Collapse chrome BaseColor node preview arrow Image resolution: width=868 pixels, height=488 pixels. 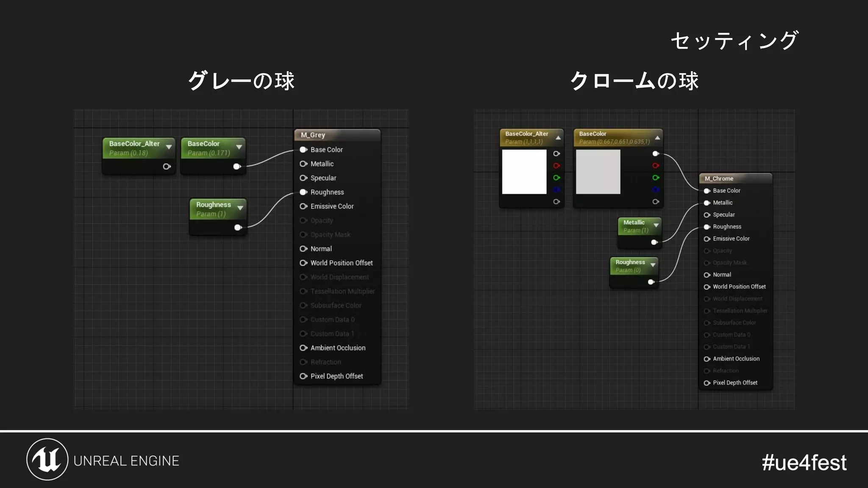[657, 138]
